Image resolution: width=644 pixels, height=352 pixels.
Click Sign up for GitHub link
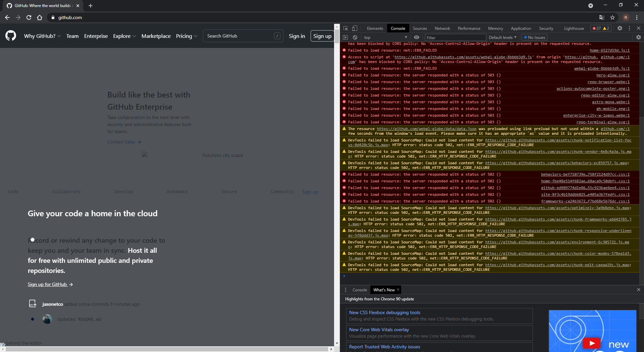(x=50, y=284)
